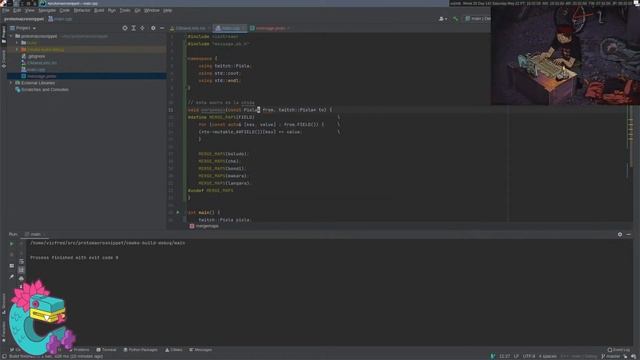Open the Window menu
The width and height of the screenshot is (640, 360).
click(151, 10)
